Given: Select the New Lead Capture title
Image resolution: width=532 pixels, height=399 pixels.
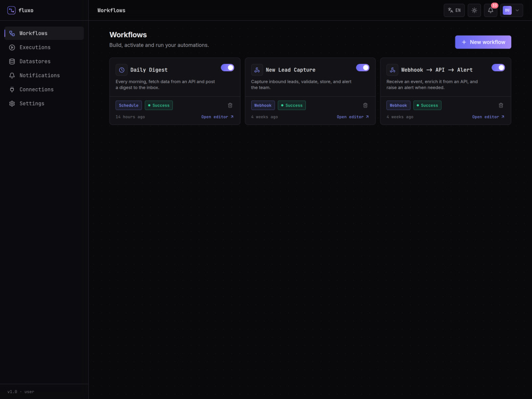Looking at the screenshot, I should 290,70.
